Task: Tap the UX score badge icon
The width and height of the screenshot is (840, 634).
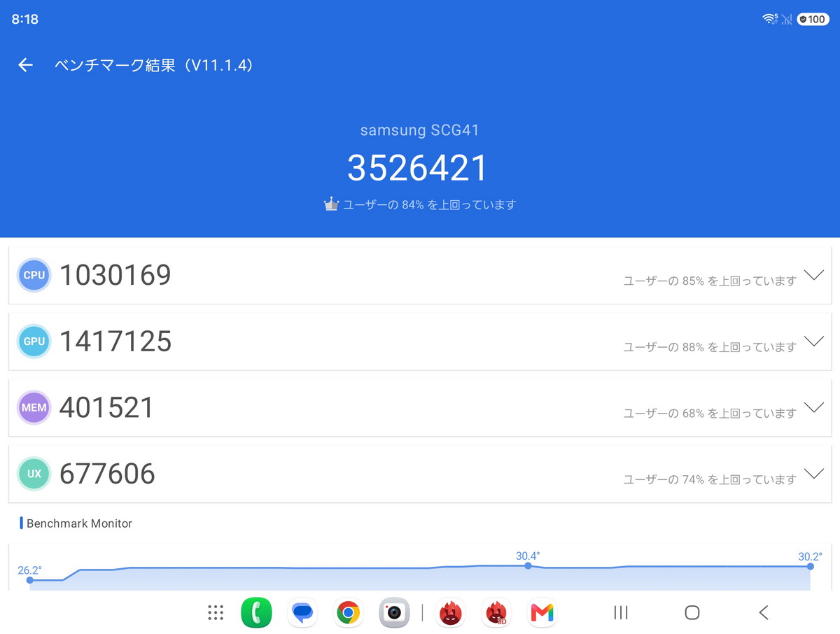Action: tap(34, 474)
